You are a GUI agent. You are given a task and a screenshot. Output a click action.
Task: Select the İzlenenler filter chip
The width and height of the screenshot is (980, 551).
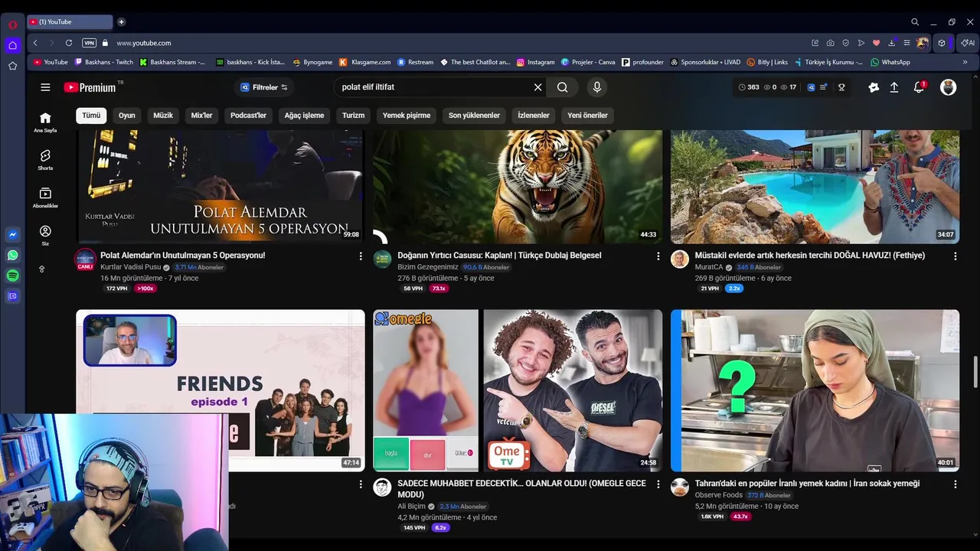click(x=534, y=116)
